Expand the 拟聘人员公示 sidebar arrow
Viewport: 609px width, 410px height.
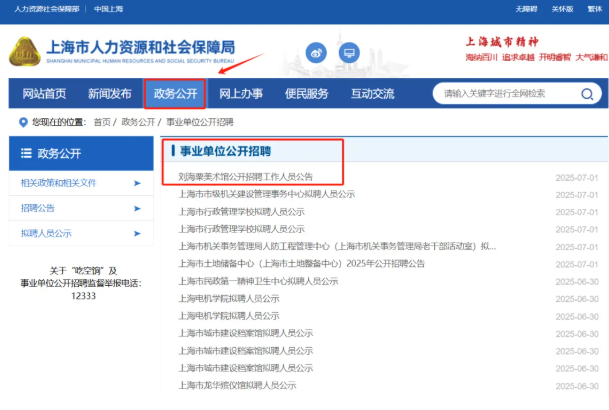coord(136,233)
